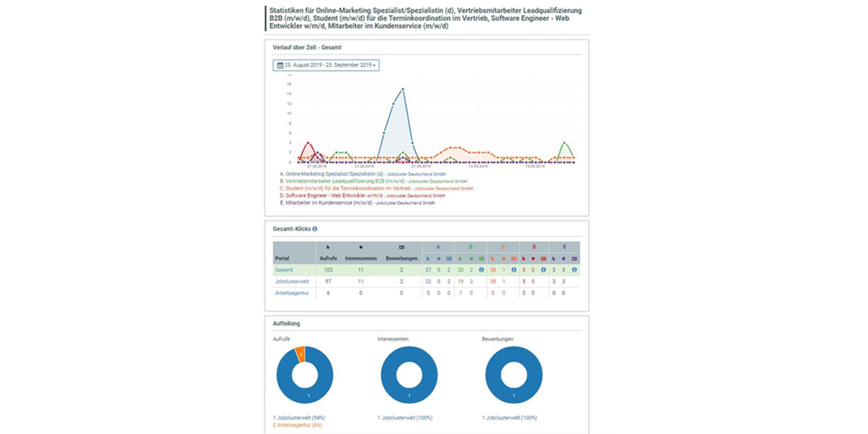
Task: Click cursor icon above Aufrufe column header
Action: 328,247
